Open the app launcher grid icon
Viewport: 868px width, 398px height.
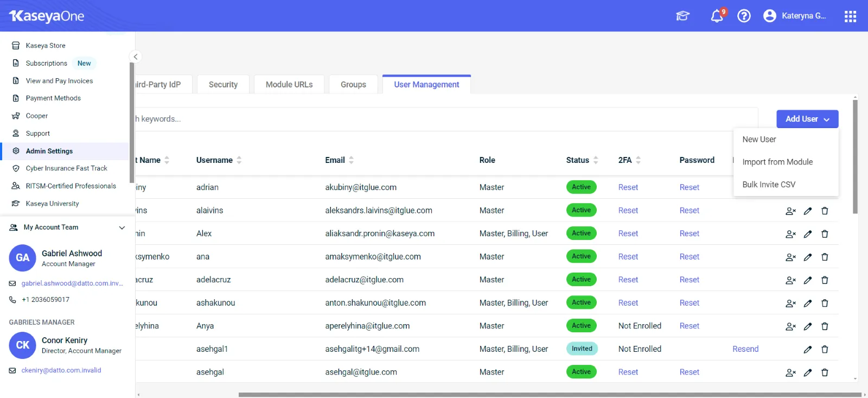[x=850, y=16]
